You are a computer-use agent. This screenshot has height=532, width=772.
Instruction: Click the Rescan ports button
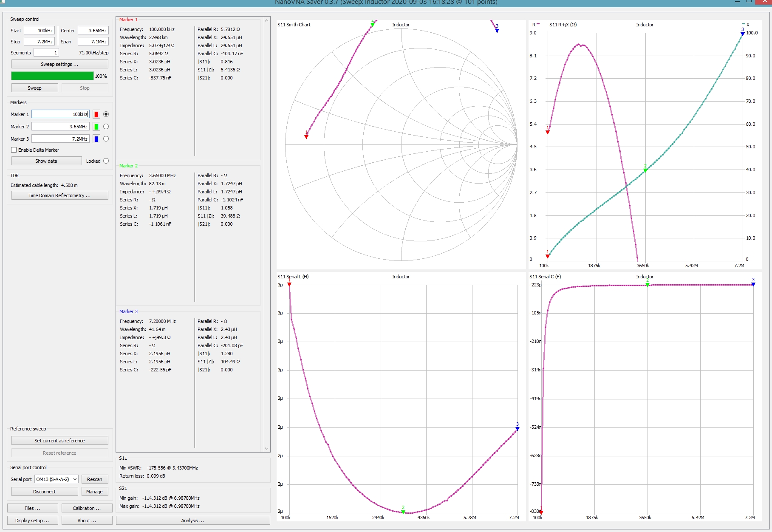(x=95, y=479)
